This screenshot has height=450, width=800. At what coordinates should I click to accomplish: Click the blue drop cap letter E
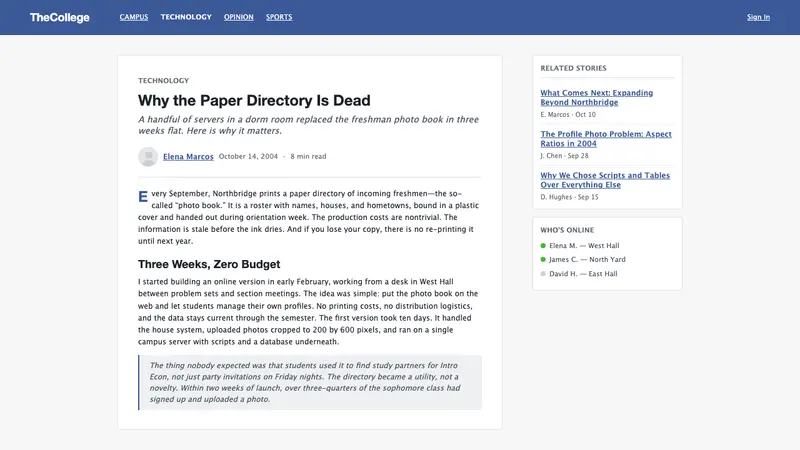click(143, 196)
